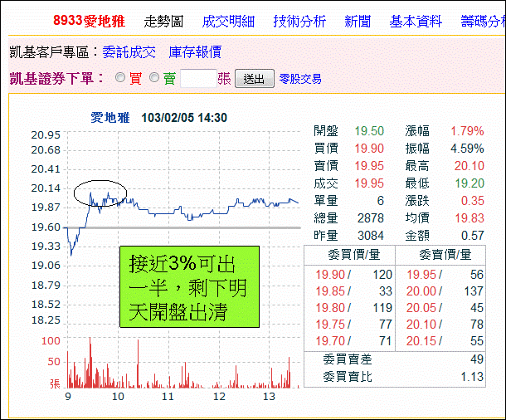506x420 pixels.
Task: Click the y-axis label 20.95
Action: [x=46, y=135]
